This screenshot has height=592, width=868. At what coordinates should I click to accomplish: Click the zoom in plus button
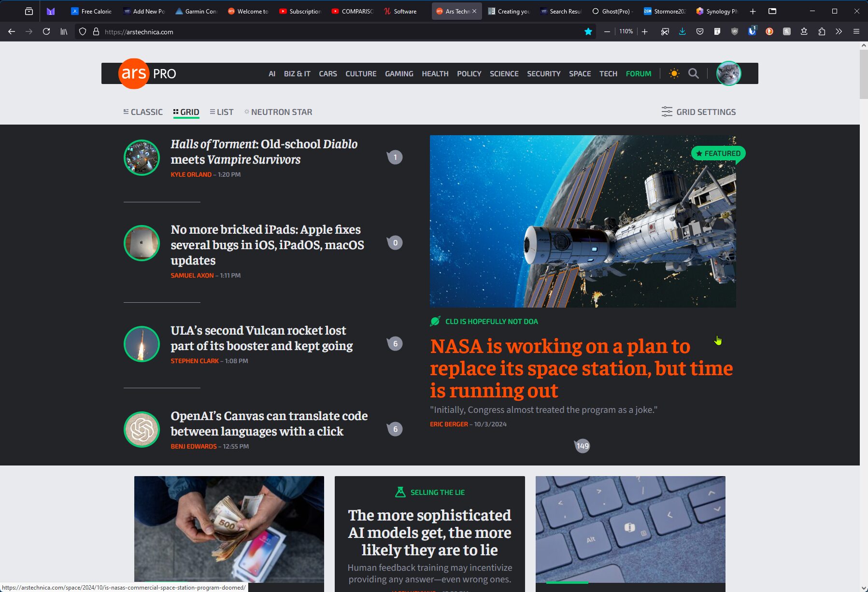click(x=644, y=31)
